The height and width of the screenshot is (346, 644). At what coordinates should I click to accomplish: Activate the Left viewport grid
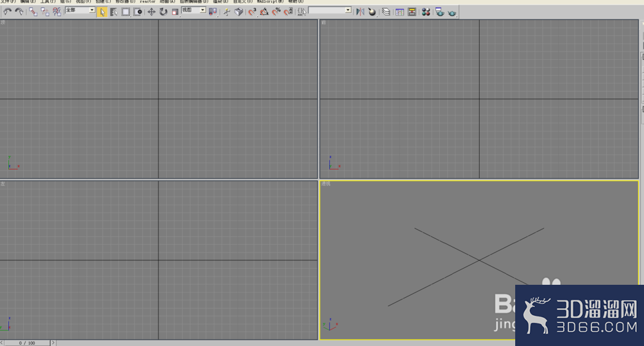158,260
